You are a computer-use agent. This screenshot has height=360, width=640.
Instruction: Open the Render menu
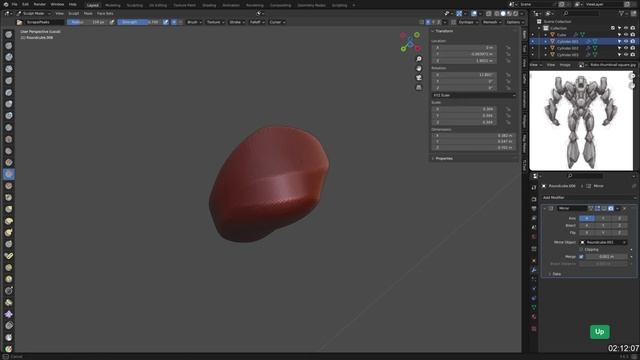(40, 4)
